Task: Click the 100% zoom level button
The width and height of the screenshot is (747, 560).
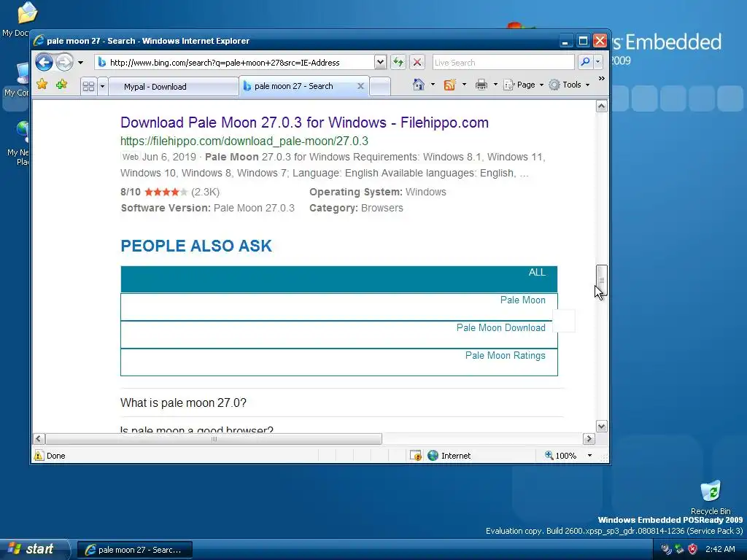Action: (561, 456)
